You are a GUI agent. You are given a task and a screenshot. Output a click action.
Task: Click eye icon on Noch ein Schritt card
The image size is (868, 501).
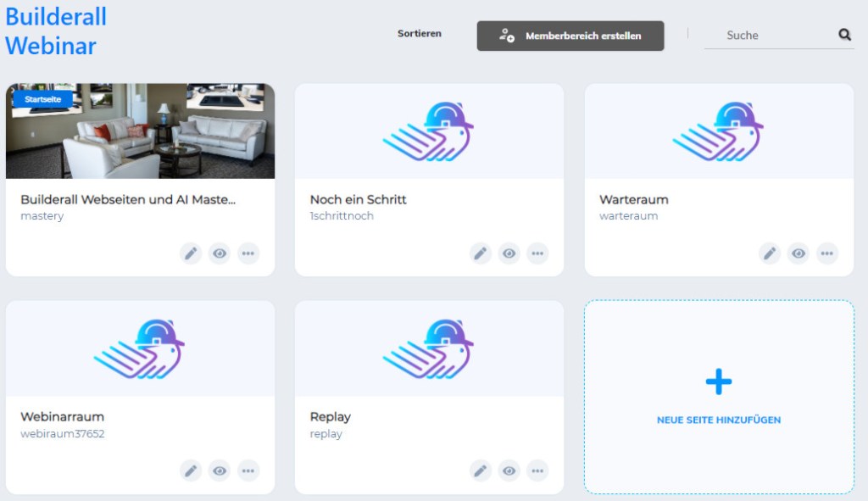pyautogui.click(x=509, y=253)
